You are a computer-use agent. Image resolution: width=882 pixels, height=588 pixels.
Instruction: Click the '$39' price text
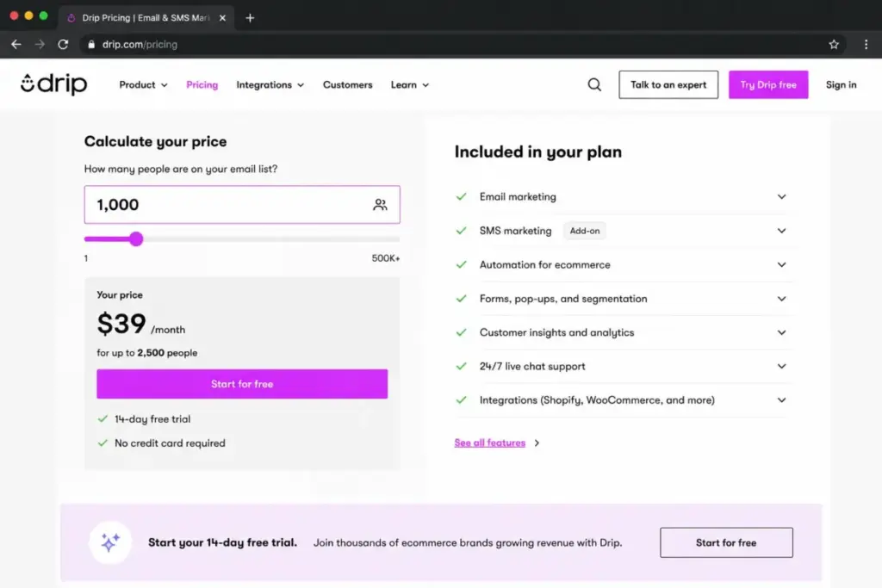(x=121, y=324)
